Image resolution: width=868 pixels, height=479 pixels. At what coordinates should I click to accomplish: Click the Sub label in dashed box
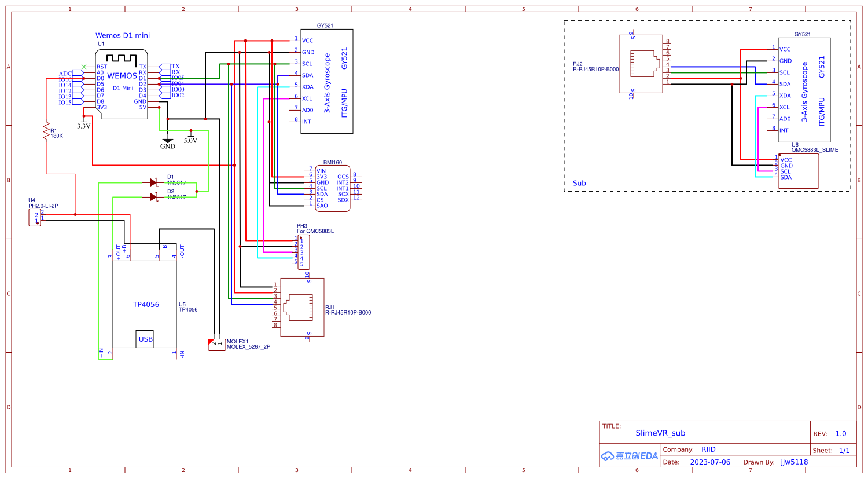(579, 183)
